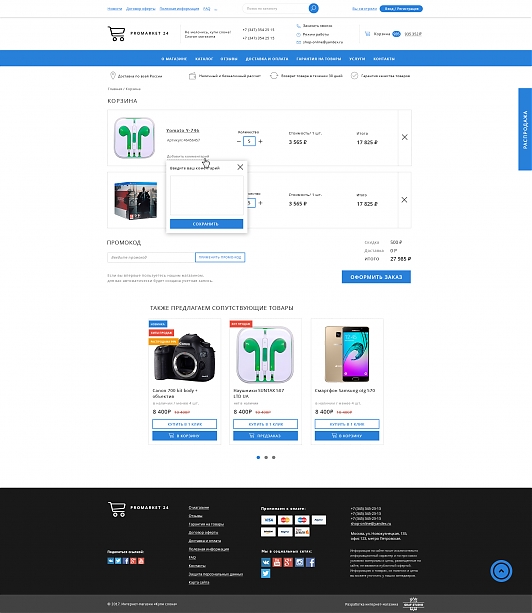Open Samsung smartphone product thumbnail
532x613 pixels.
tap(347, 354)
